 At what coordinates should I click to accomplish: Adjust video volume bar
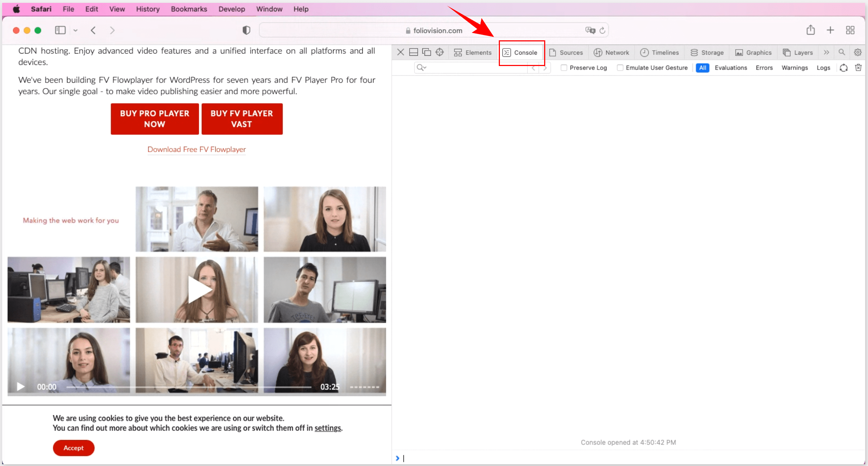(x=365, y=387)
